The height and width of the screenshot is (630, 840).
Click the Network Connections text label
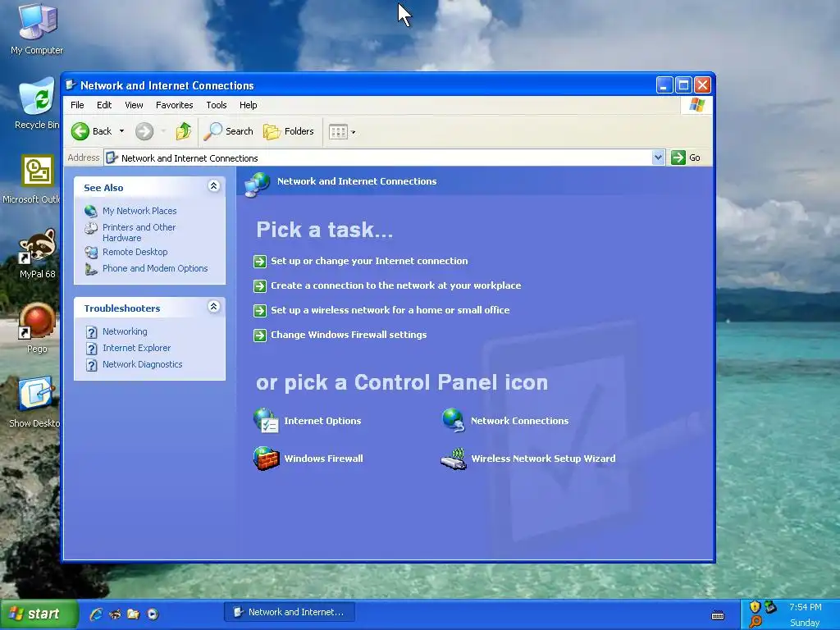pyautogui.click(x=519, y=421)
